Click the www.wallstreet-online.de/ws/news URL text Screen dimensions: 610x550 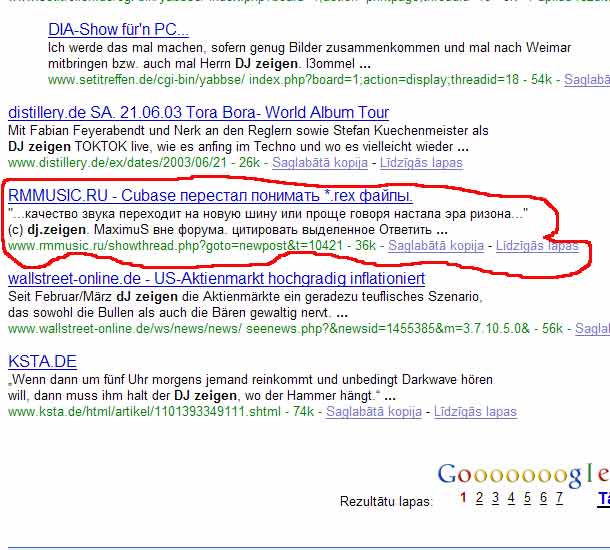tap(269, 329)
